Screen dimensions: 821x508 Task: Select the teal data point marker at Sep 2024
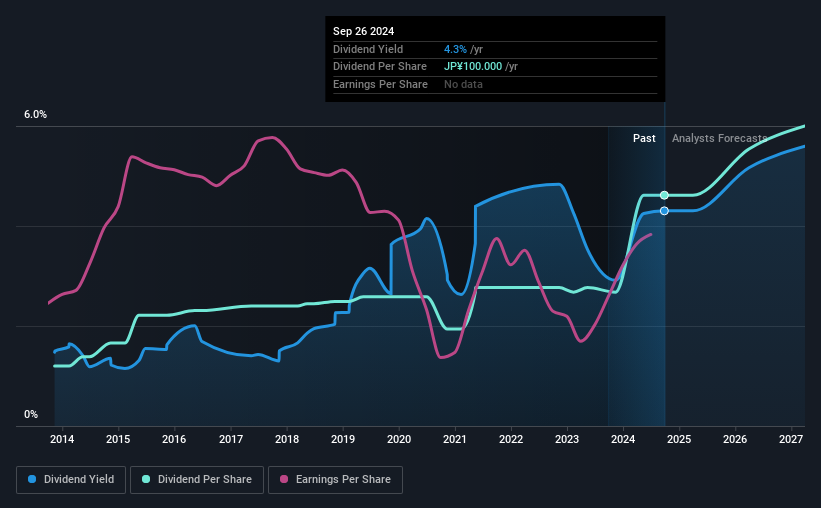point(664,195)
